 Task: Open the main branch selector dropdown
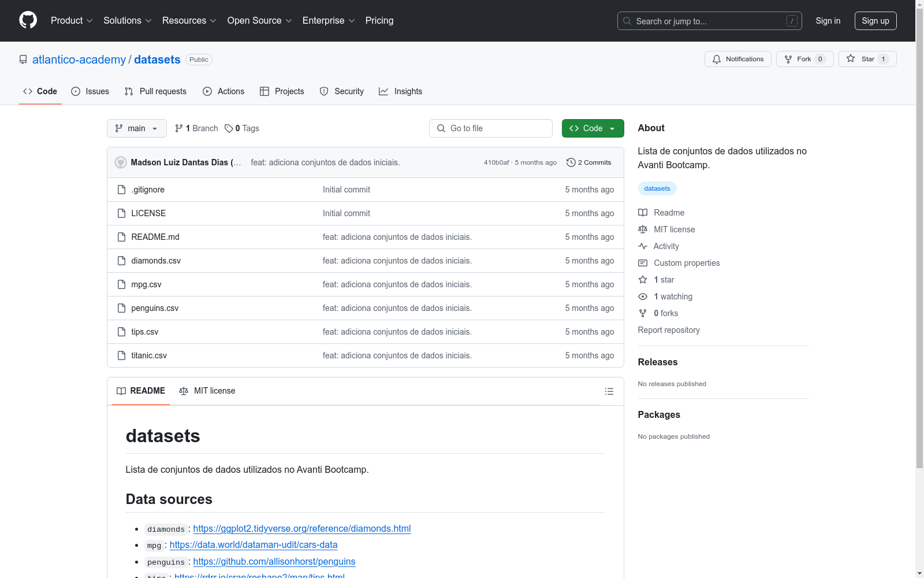pyautogui.click(x=137, y=128)
